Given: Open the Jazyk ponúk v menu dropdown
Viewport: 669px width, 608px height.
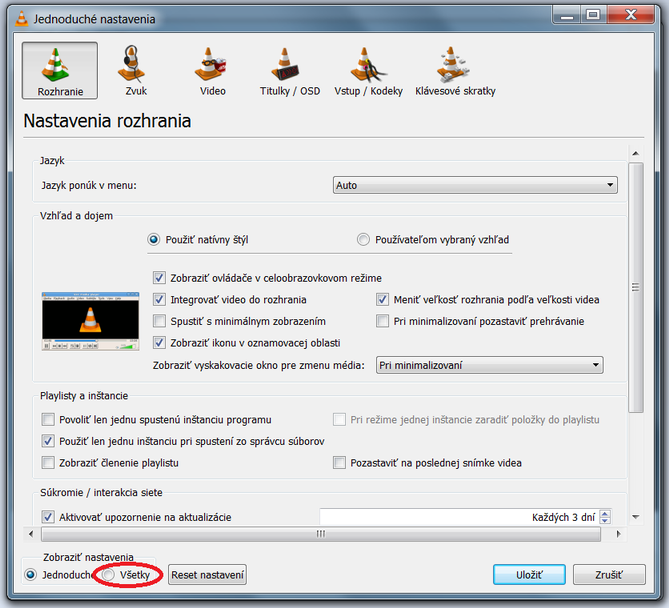Looking at the screenshot, I should pyautogui.click(x=475, y=185).
